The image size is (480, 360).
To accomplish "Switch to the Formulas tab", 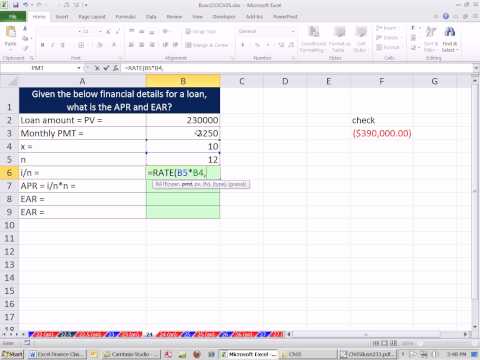I will 126,17.
